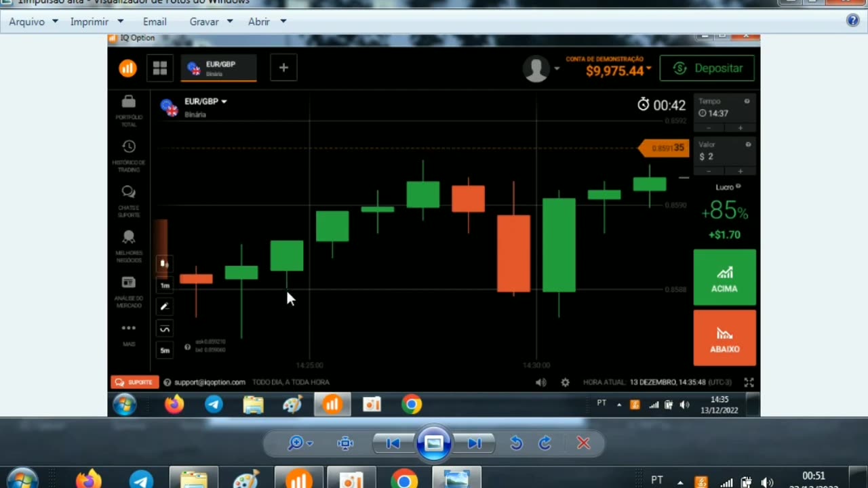Delete the photo with red X
This screenshot has height=488, width=868.
click(x=583, y=443)
